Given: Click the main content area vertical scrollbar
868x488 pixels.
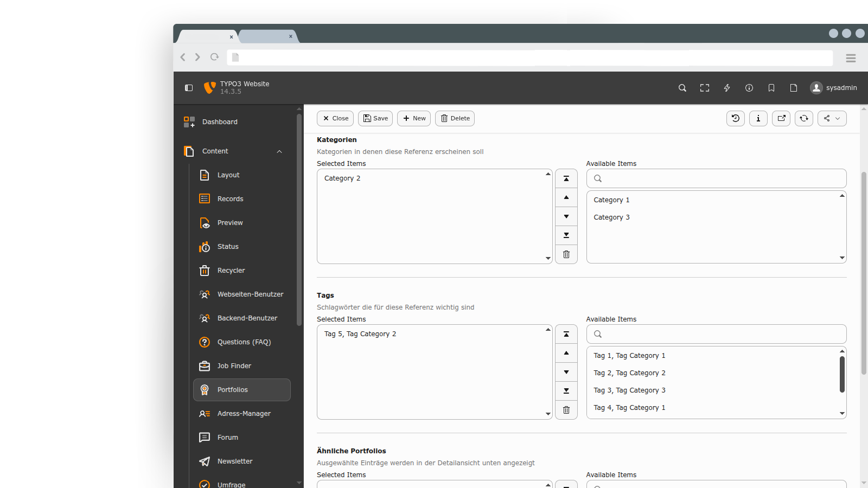Looking at the screenshot, I should 864,273.
